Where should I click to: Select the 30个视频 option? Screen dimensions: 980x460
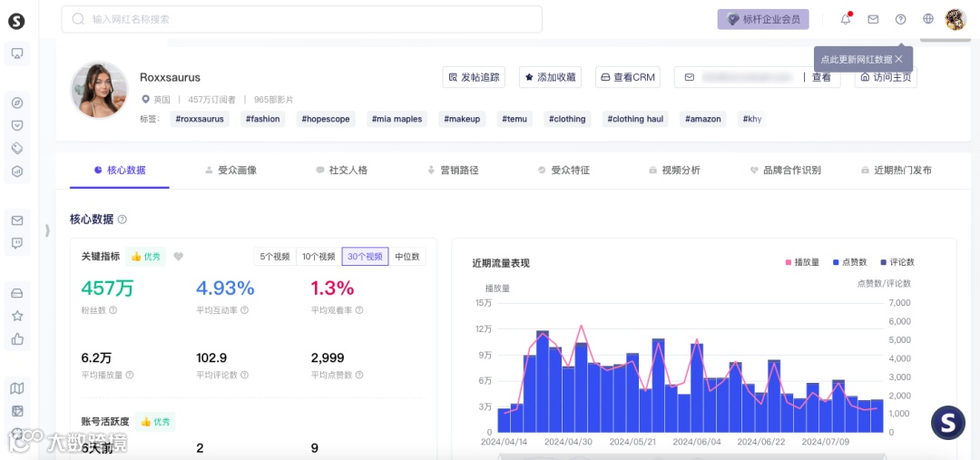[x=365, y=256]
